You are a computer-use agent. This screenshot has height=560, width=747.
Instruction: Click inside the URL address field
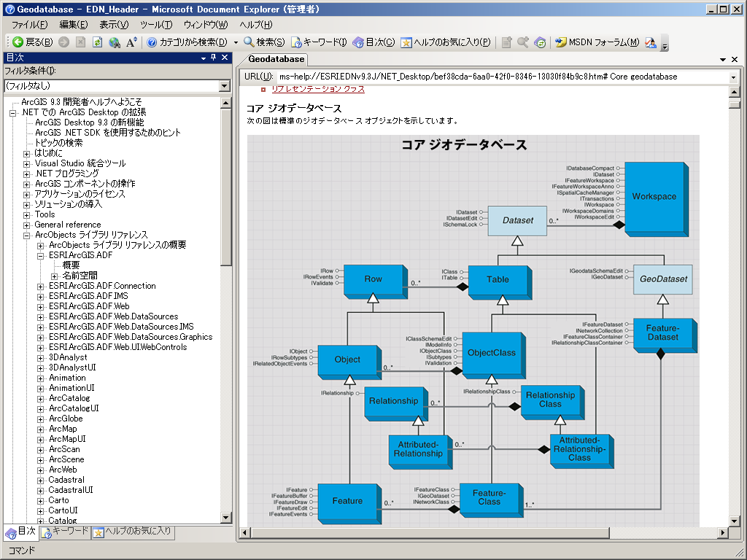[x=503, y=77]
